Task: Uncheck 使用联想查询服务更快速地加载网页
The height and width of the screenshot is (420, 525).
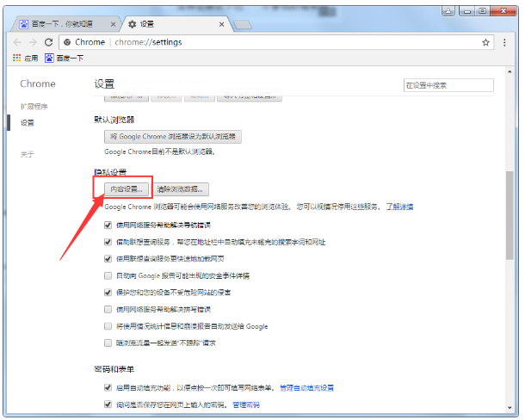Action: pos(108,258)
